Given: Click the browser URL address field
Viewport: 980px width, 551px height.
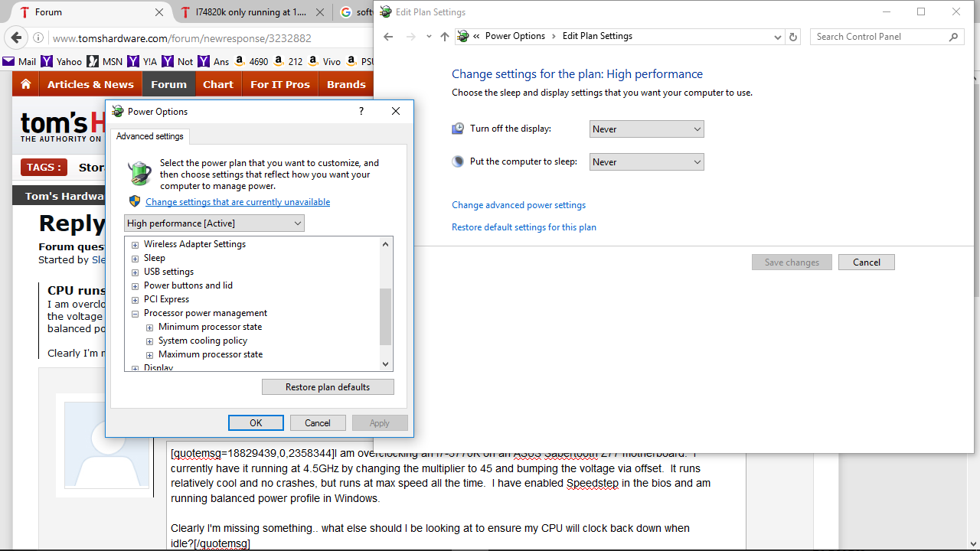Looking at the screenshot, I should point(211,37).
